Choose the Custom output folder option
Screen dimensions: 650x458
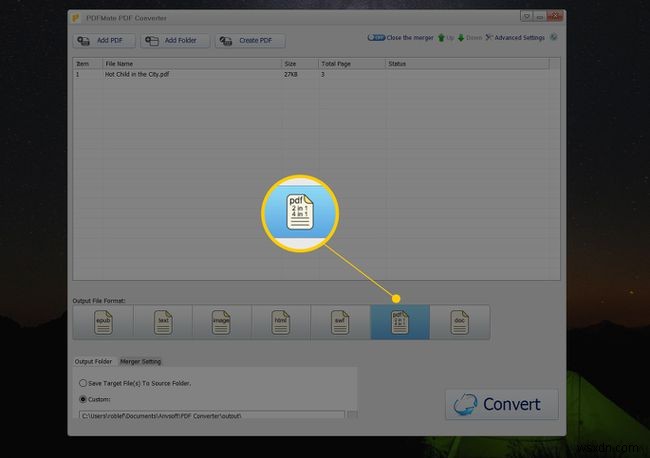[x=95, y=399]
